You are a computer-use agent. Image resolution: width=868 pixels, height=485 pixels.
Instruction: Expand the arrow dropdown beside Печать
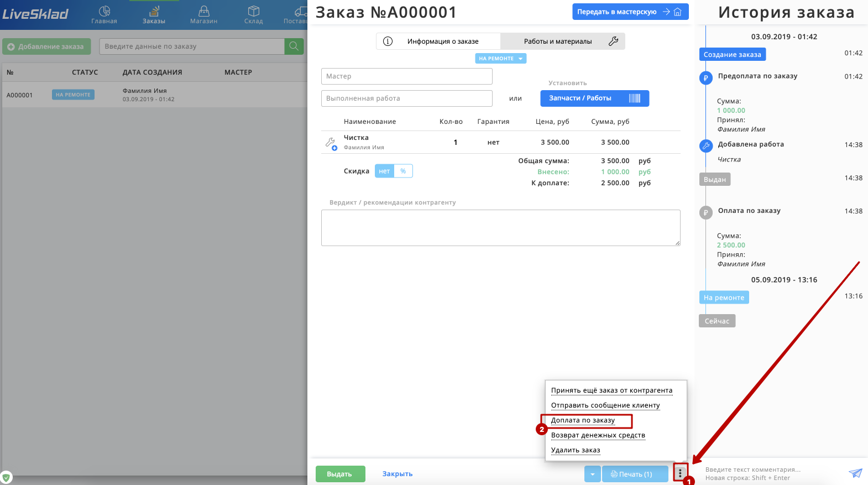[592, 474]
